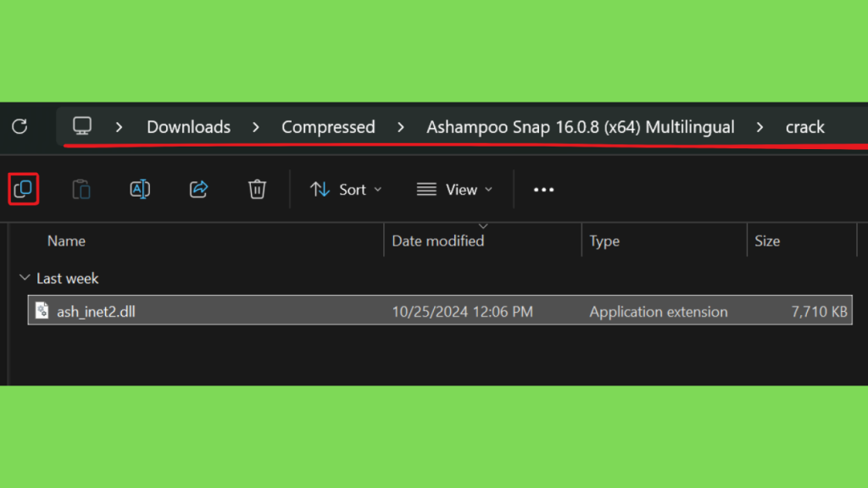Click the Share arrow icon
868x488 pixels.
(198, 189)
